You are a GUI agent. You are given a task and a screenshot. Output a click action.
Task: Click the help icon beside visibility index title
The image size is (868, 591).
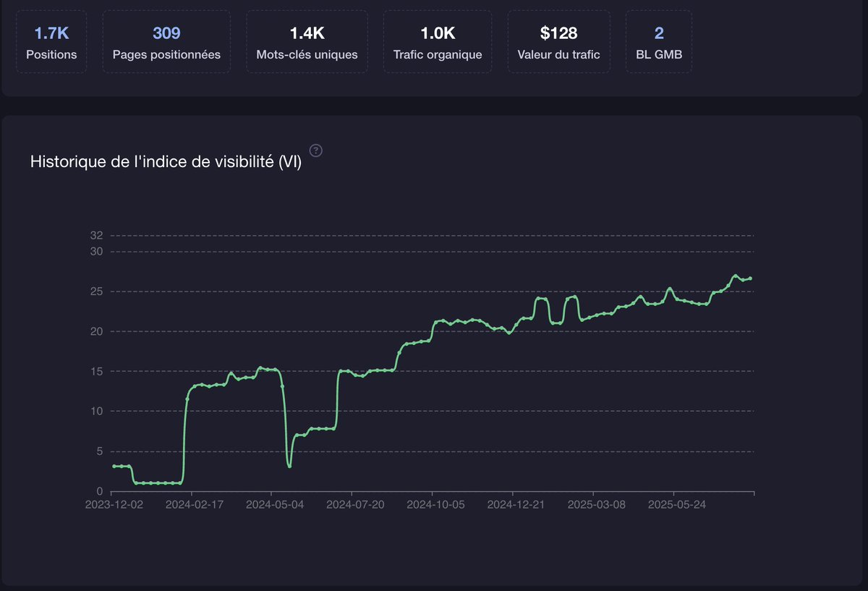coord(316,150)
